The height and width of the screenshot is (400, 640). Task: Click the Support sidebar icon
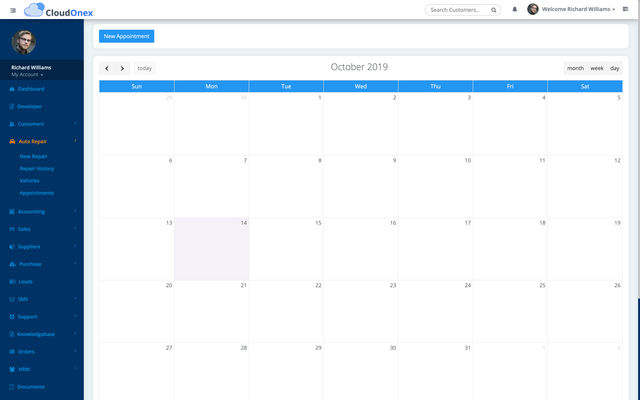[x=12, y=317]
